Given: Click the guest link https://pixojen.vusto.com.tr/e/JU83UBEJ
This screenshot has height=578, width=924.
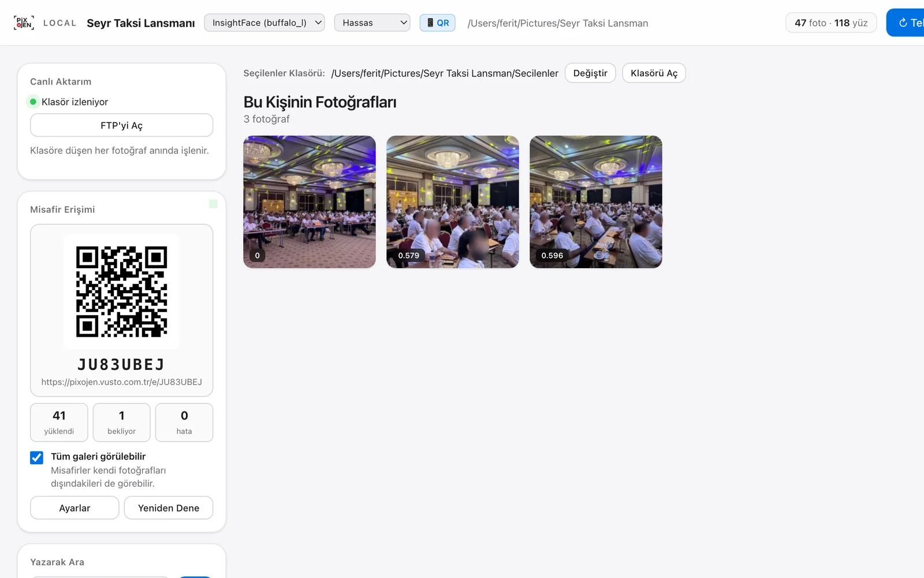Looking at the screenshot, I should pyautogui.click(x=122, y=382).
